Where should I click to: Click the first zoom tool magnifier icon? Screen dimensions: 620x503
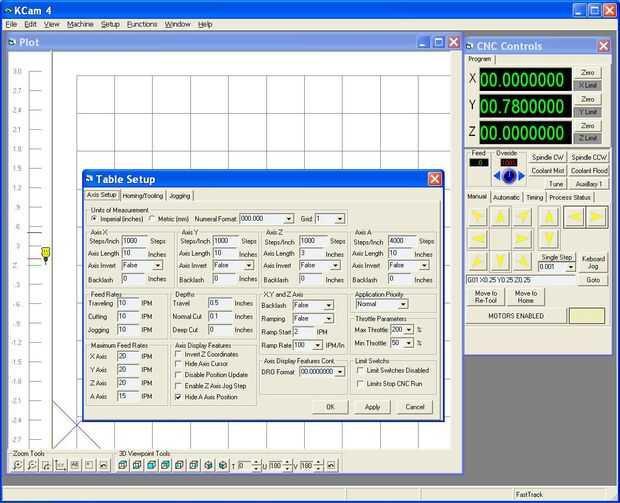[18, 465]
